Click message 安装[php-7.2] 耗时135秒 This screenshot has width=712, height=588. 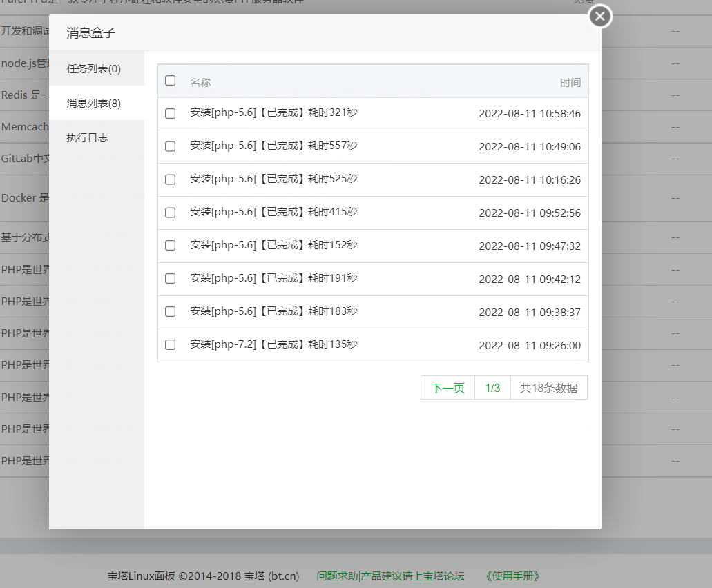point(273,344)
